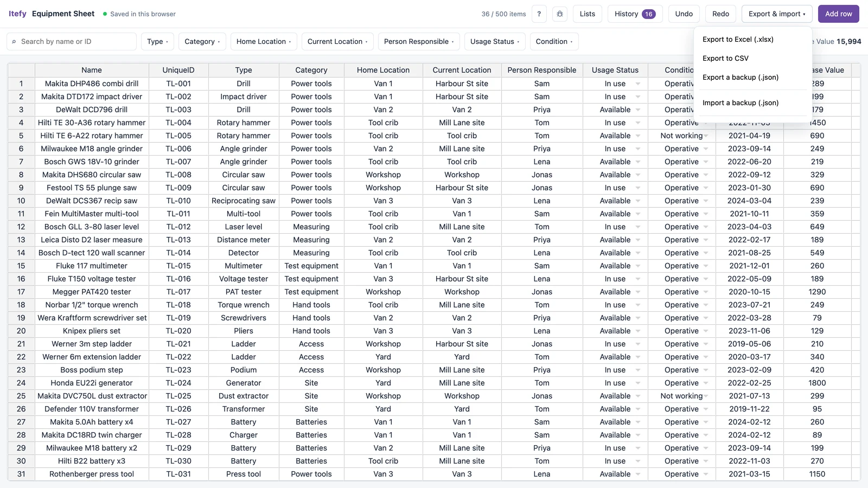Open History with 16 changes
The width and height of the screenshot is (868, 488).
click(x=635, y=14)
